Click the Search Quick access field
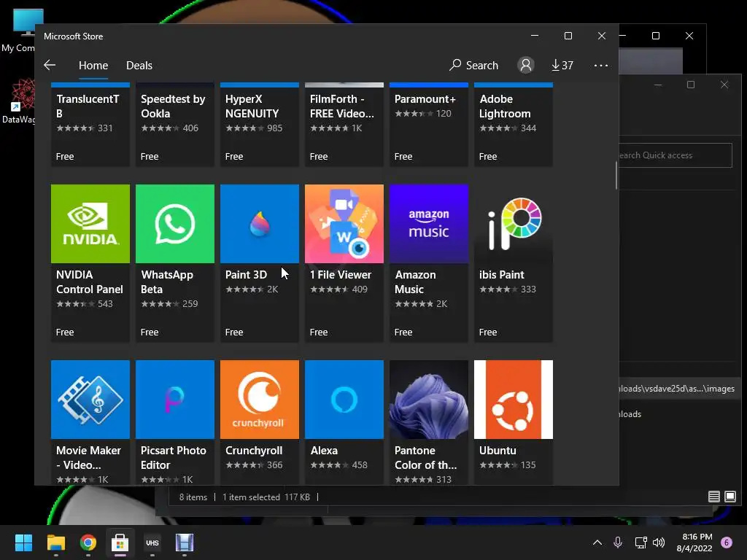747x560 pixels. [675, 155]
